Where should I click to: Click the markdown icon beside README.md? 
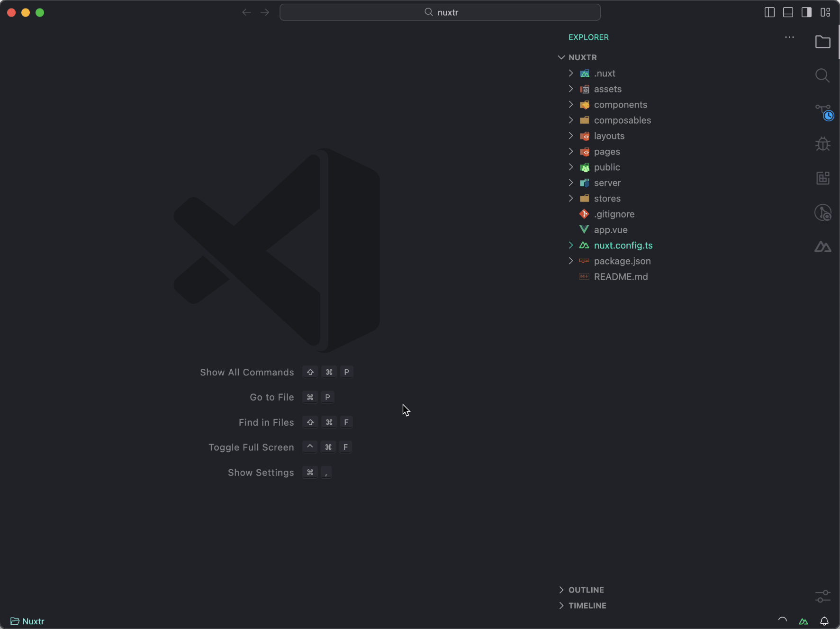coord(584,277)
